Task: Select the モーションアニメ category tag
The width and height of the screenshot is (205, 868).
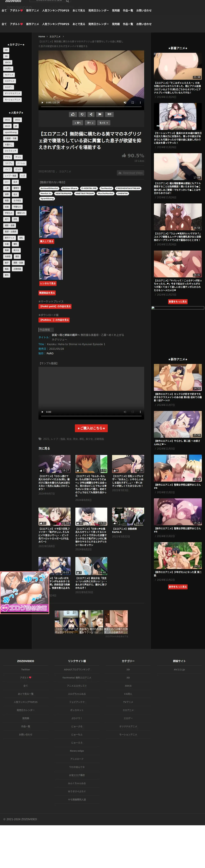Action: [x=12, y=99]
